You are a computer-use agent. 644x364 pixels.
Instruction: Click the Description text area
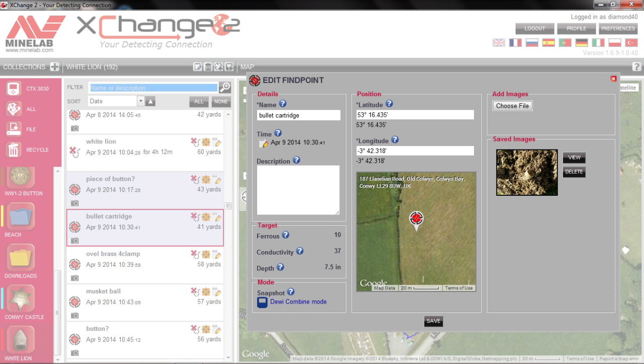pos(298,190)
